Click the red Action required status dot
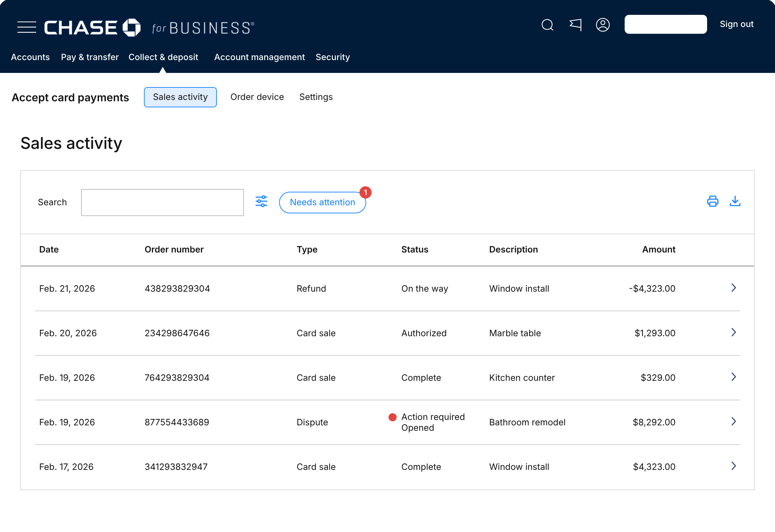The width and height of the screenshot is (775, 532). click(x=392, y=417)
